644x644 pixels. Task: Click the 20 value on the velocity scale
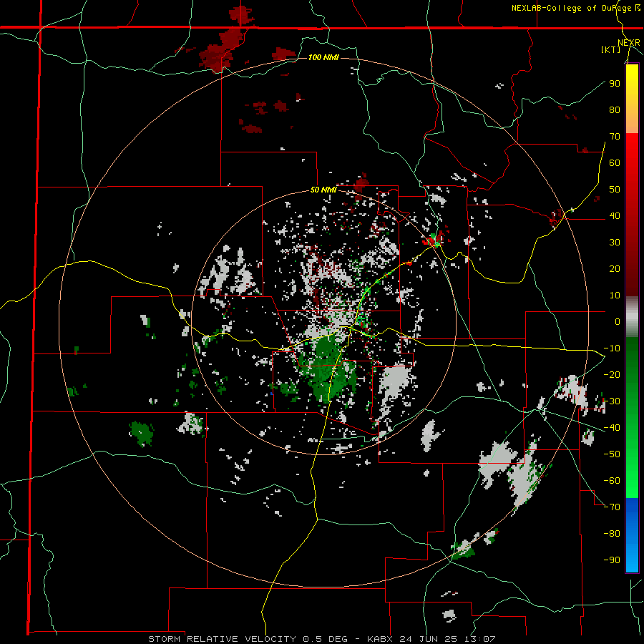615,269
